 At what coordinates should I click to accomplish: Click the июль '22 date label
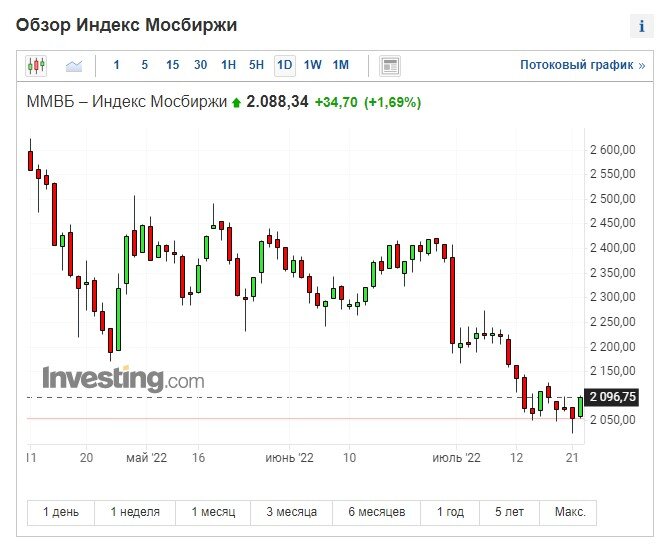[457, 458]
